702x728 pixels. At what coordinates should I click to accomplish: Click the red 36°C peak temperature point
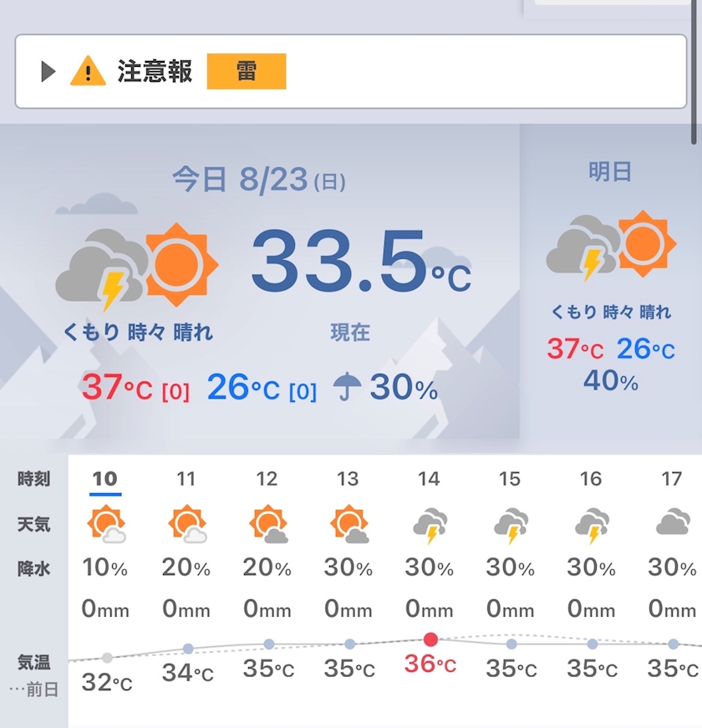coord(430,639)
